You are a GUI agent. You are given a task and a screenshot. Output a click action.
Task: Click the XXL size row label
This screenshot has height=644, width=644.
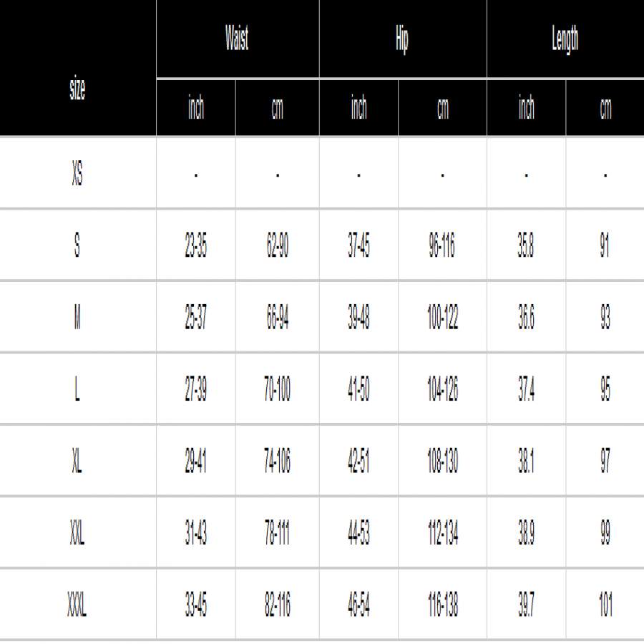point(77,535)
